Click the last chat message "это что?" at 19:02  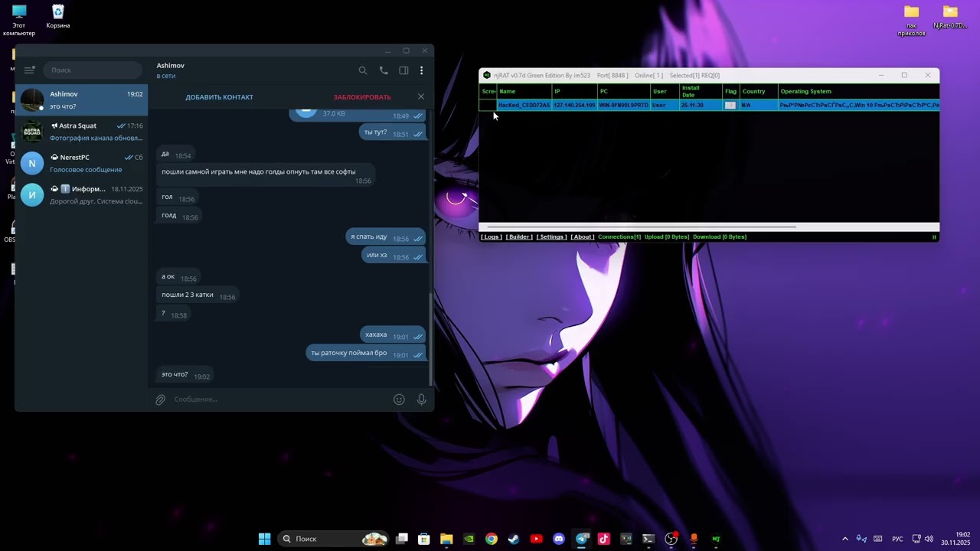pos(185,375)
